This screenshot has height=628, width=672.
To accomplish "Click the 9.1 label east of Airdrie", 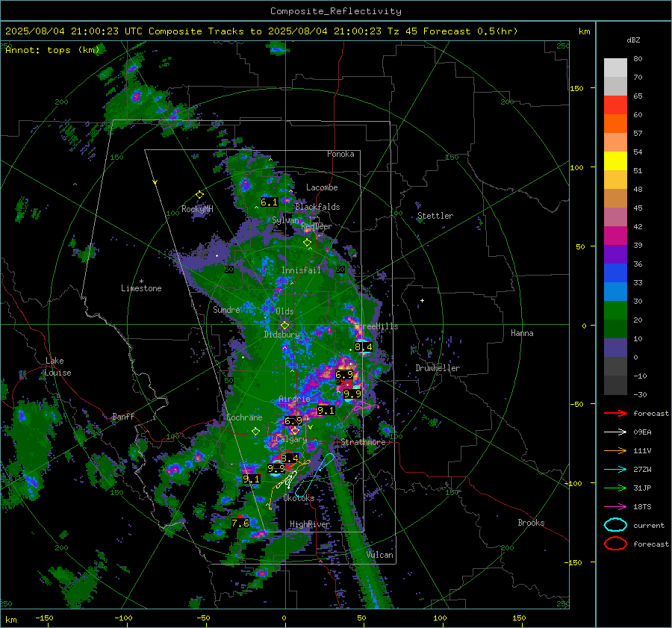I will 326,411.
